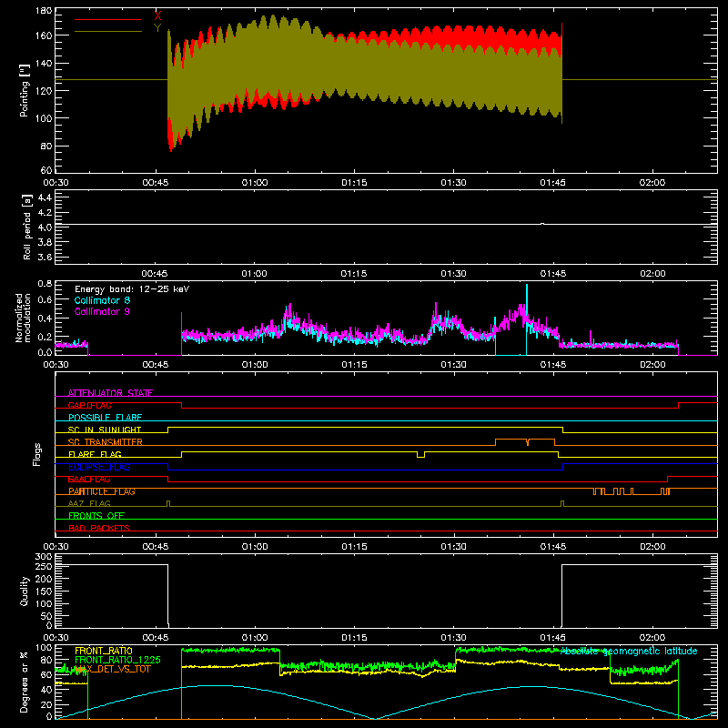Click the "0.4" tick on modulation axis
This screenshot has height=728, width=728.
click(x=45, y=318)
